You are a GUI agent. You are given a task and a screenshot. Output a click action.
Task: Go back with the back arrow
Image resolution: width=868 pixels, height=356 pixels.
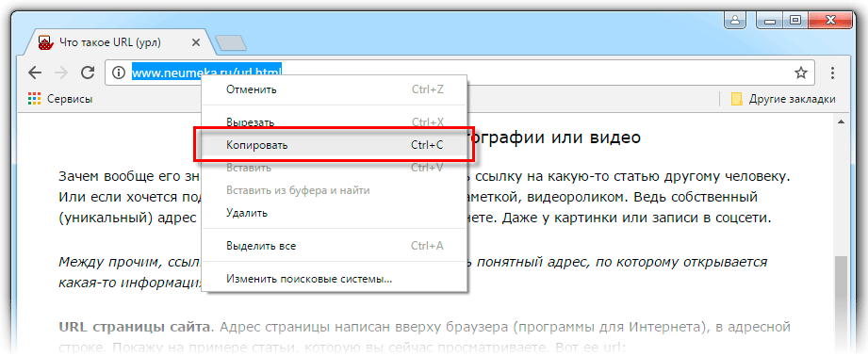(35, 73)
